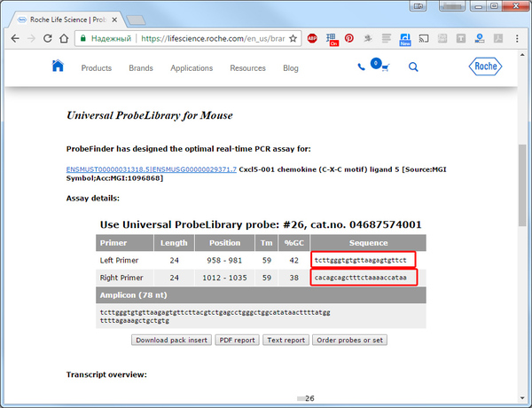The height and width of the screenshot is (408, 532).
Task: Open the Resources menu
Action: point(247,68)
